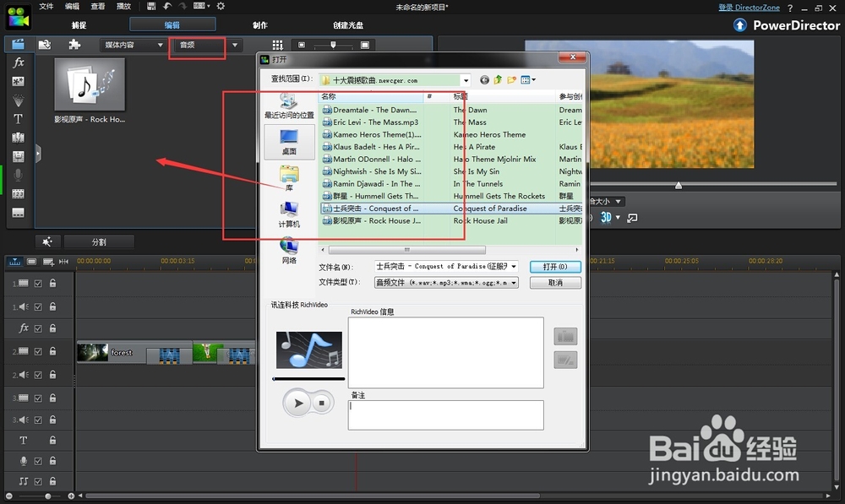Toggle checkbox on fx track

tap(38, 328)
